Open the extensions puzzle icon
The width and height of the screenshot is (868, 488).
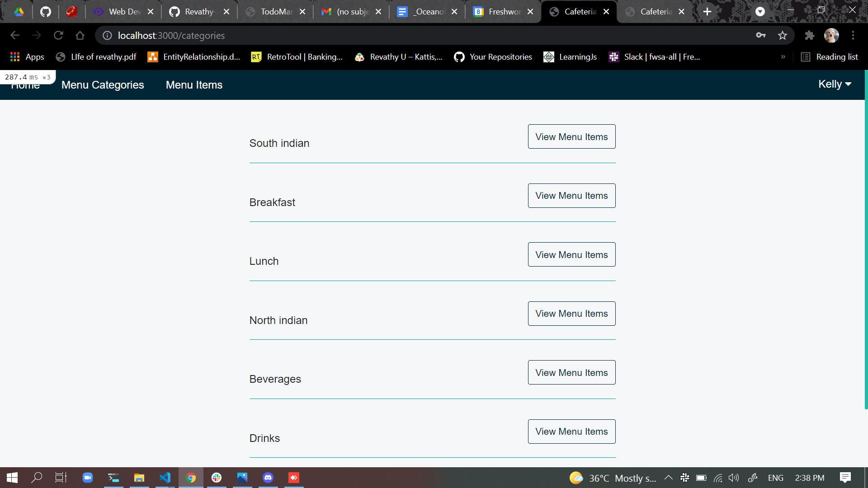click(809, 35)
